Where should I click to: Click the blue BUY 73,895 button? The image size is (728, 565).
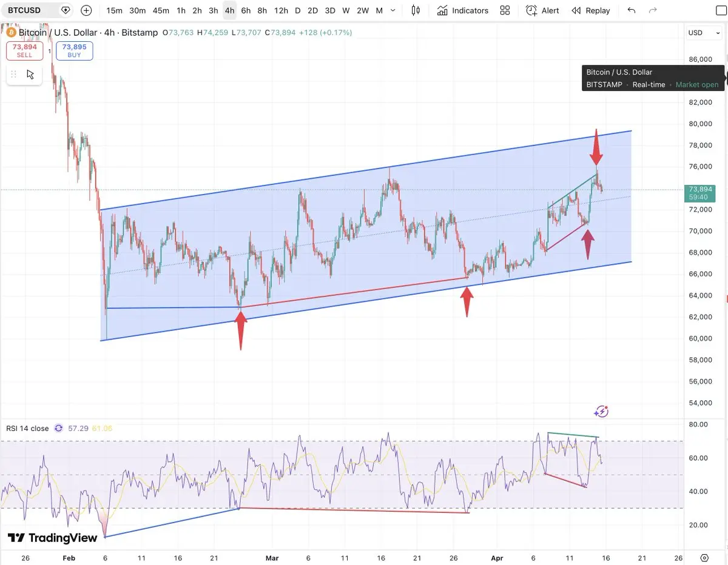(74, 51)
